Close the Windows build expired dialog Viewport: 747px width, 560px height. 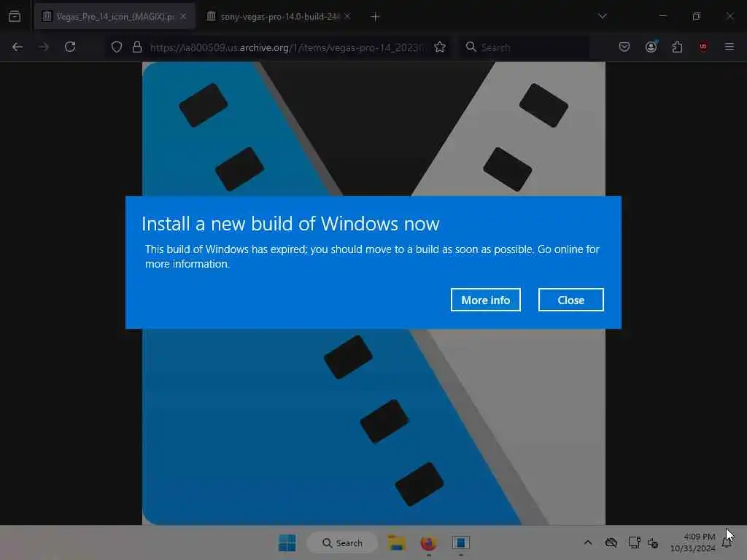(x=570, y=300)
